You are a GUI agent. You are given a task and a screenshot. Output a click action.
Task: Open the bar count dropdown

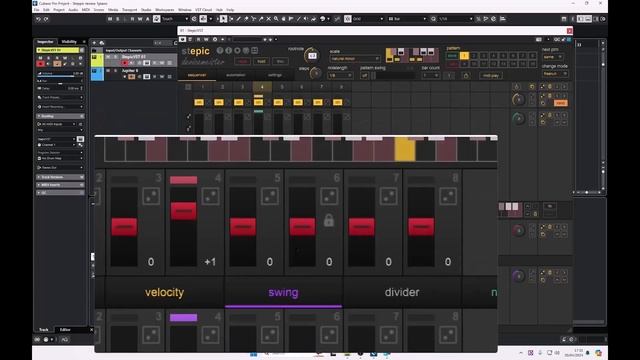[430, 76]
